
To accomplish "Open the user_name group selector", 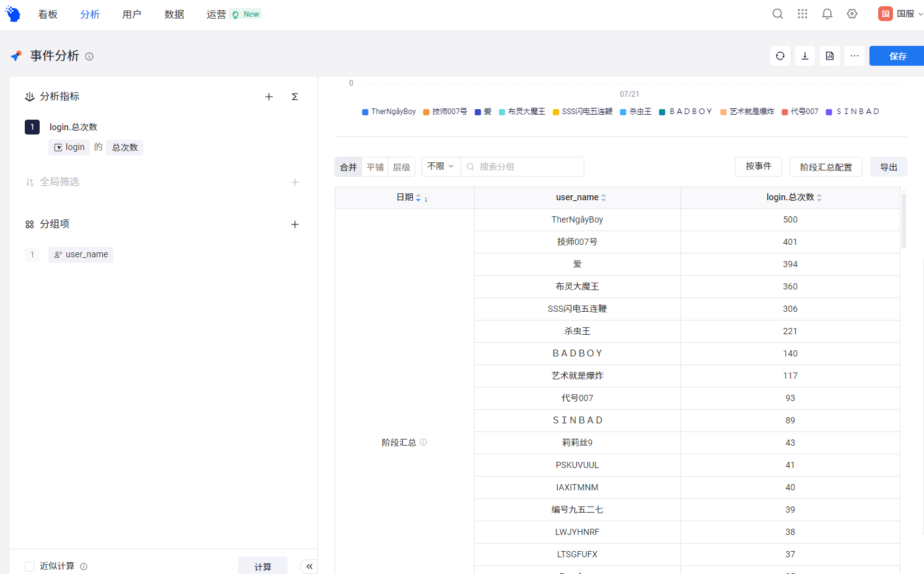I will tap(81, 255).
